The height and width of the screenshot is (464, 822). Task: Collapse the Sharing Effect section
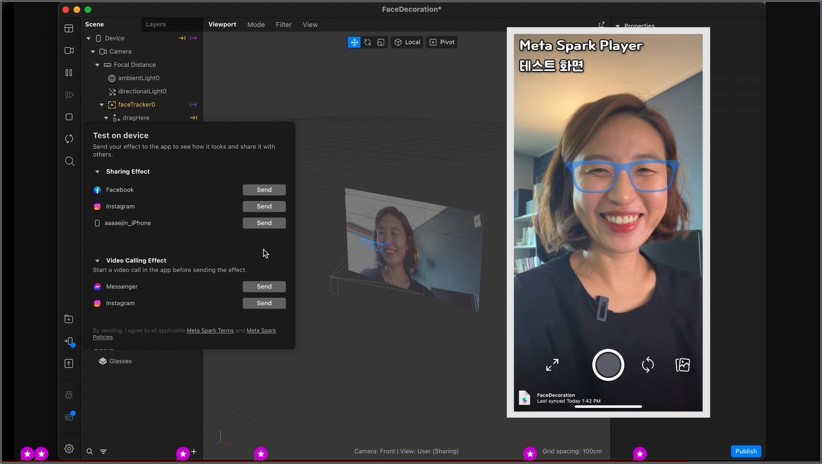(97, 171)
